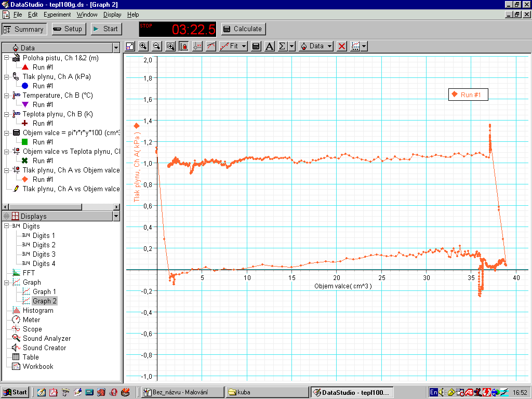Activate the Zoom Select region tool
532x399 pixels.
(x=170, y=46)
